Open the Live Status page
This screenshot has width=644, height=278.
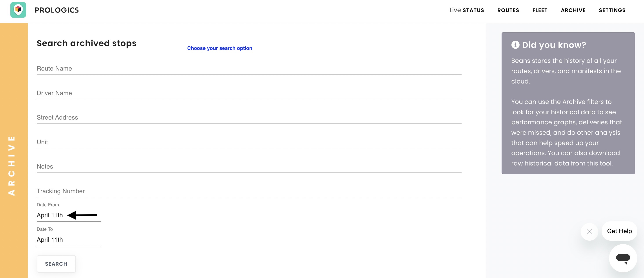pos(466,10)
